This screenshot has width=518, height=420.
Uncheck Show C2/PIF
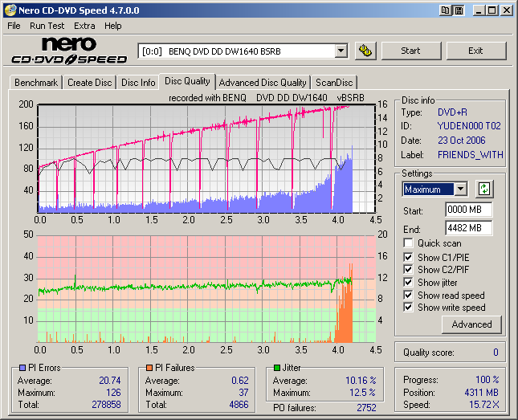tap(408, 269)
